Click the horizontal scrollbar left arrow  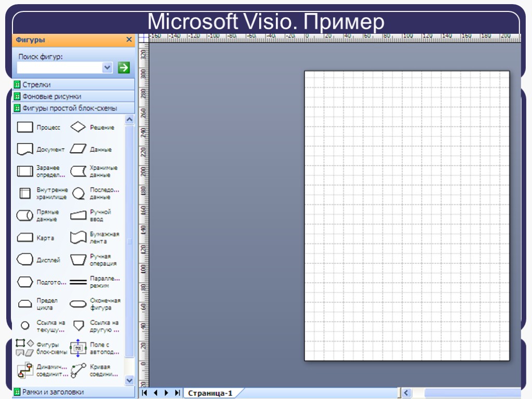(406, 393)
